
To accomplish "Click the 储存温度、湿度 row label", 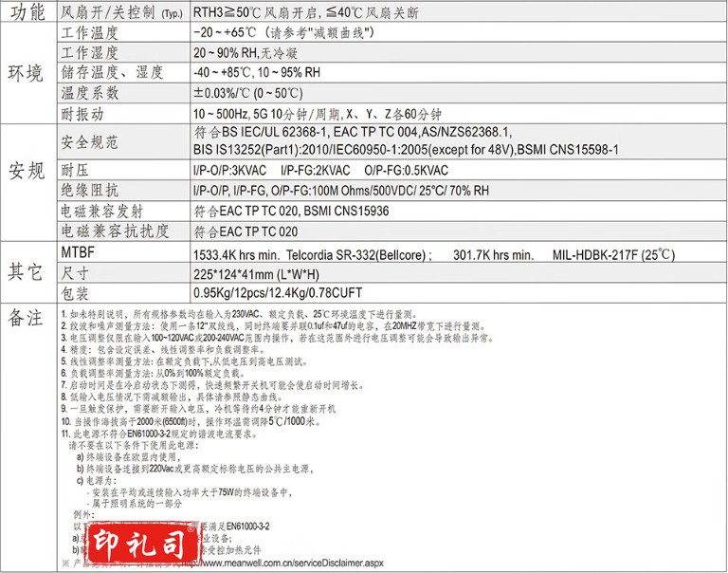I will coord(112,73).
